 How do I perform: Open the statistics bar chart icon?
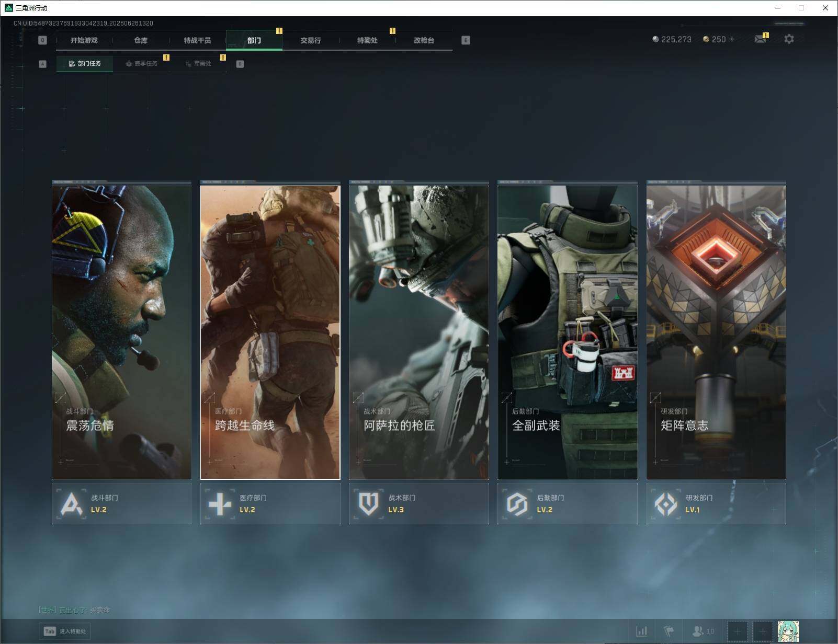642,631
